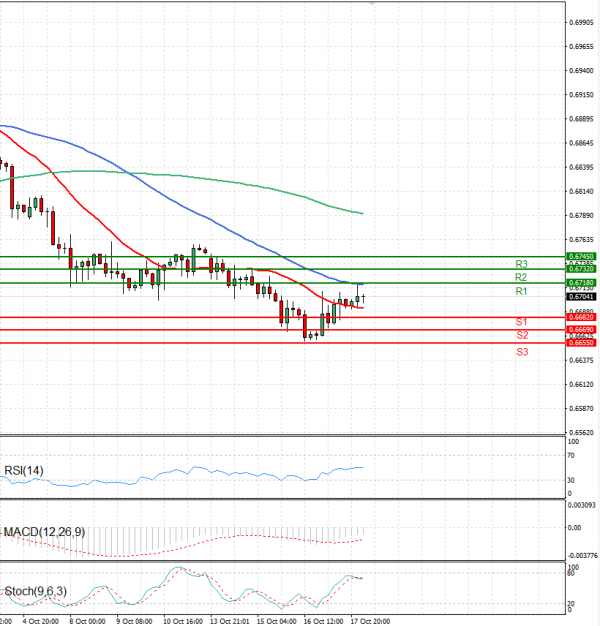Image resolution: width=600 pixels, height=626 pixels.
Task: Click the 13 Oct 21:01 time label
Action: (x=230, y=621)
